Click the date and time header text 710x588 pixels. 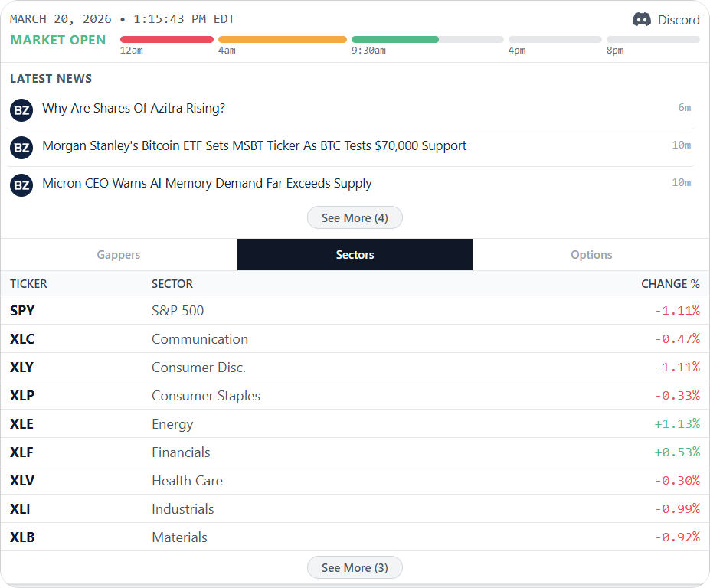(x=123, y=19)
